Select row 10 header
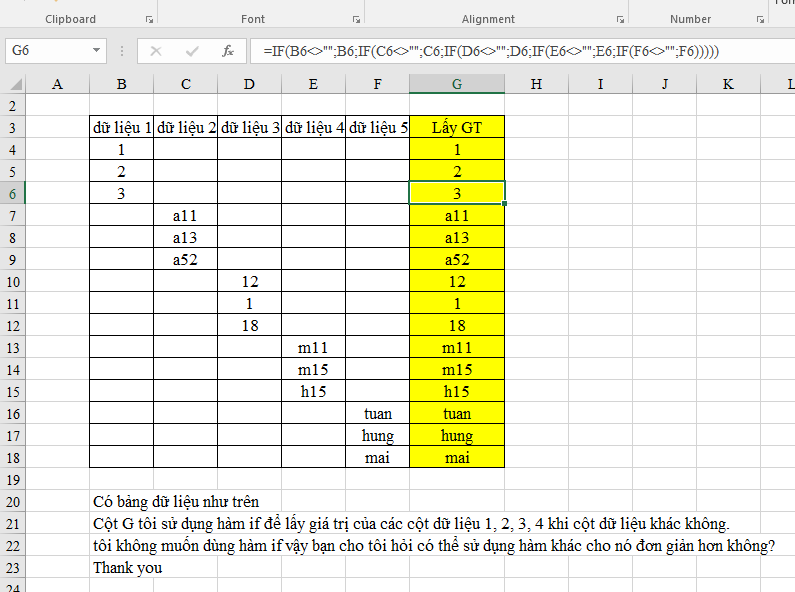This screenshot has width=795, height=592. (13, 282)
